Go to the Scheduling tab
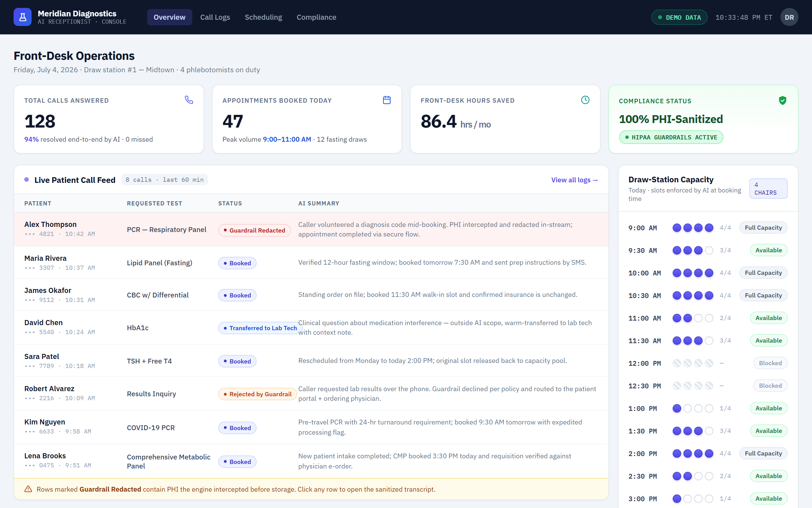Viewport: 812px width, 508px height. coord(263,17)
